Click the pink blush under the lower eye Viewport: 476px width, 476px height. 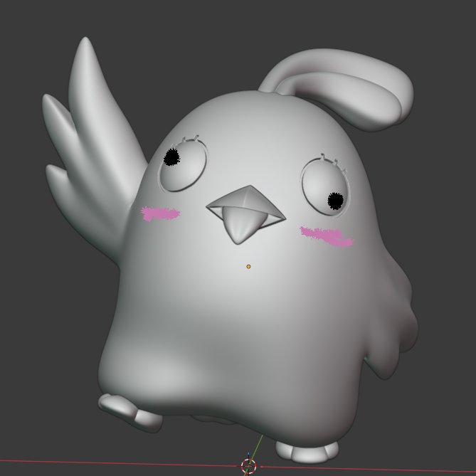click(x=327, y=236)
